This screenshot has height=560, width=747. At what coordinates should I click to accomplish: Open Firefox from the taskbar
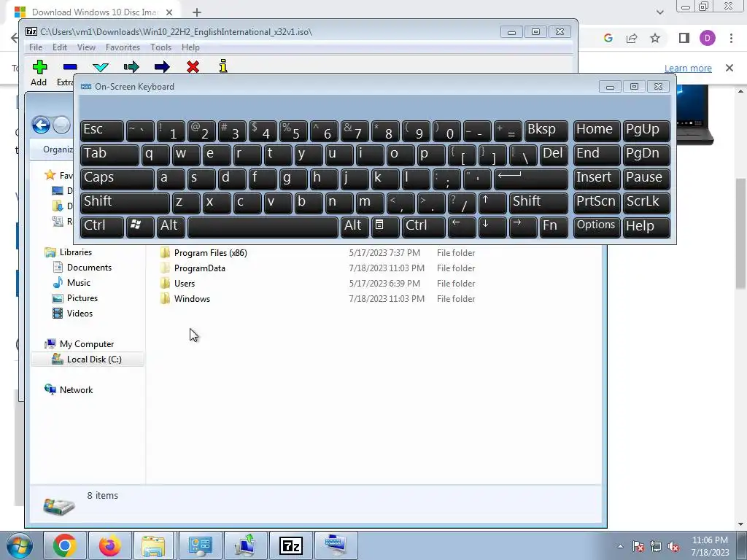(109, 545)
